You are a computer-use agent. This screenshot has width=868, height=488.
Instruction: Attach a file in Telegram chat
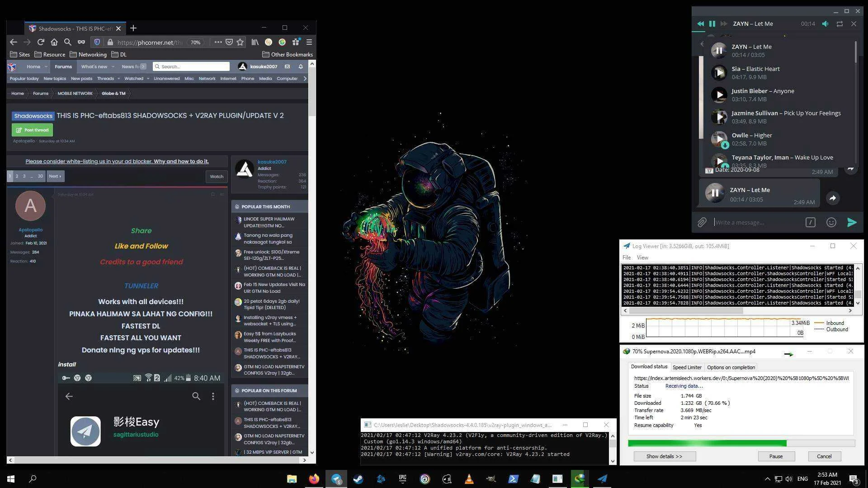(702, 222)
